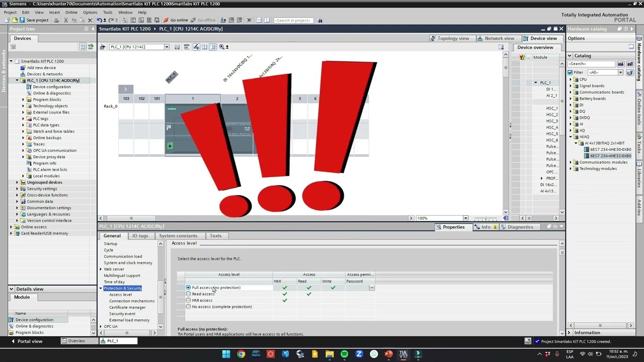Select the Read access radio button

click(188, 294)
